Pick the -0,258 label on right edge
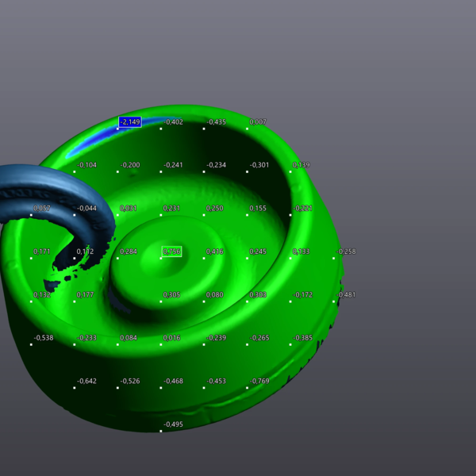This screenshot has height=476, width=476. 346,251
